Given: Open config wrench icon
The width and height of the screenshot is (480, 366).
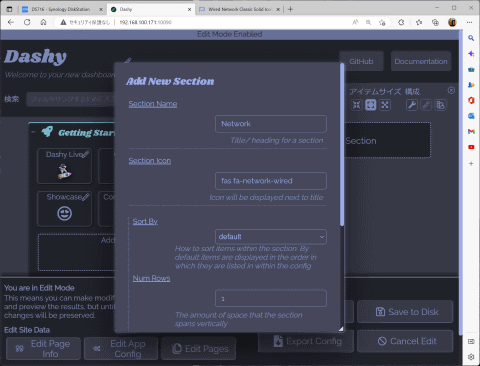Looking at the screenshot, I should click(x=412, y=105).
